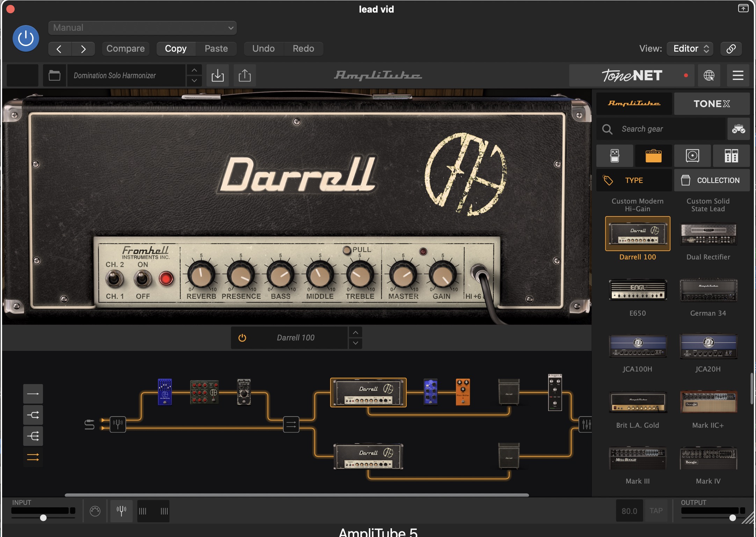Open the Manual preset dropdown
This screenshot has width=756, height=537.
143,28
